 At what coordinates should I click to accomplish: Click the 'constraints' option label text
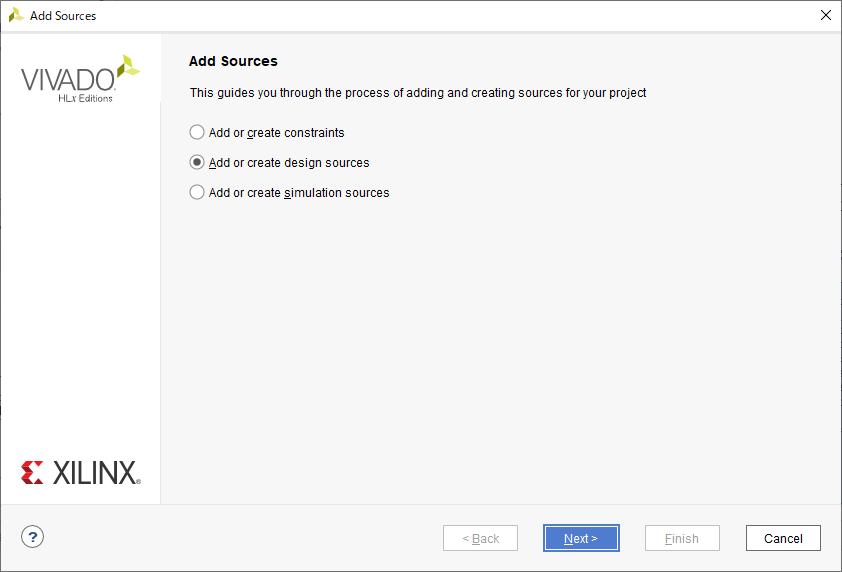point(277,132)
